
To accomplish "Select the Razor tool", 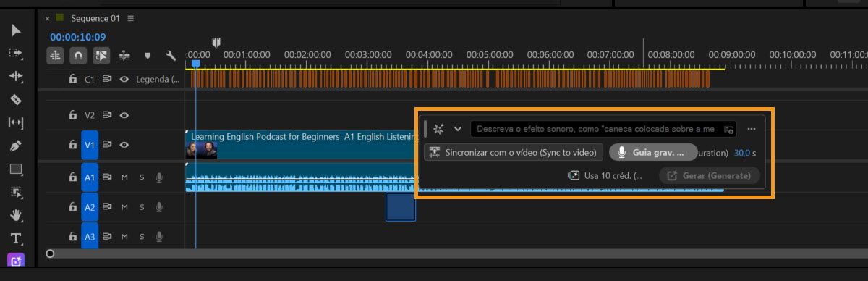I will 16,100.
